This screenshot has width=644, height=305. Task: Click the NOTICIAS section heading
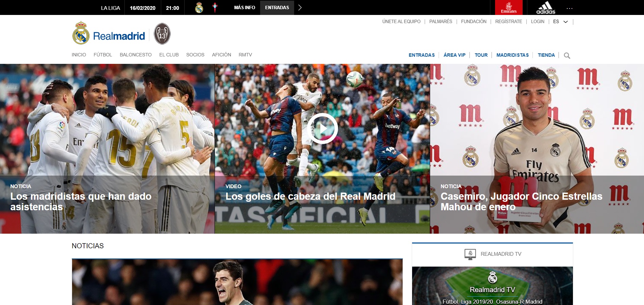click(88, 246)
